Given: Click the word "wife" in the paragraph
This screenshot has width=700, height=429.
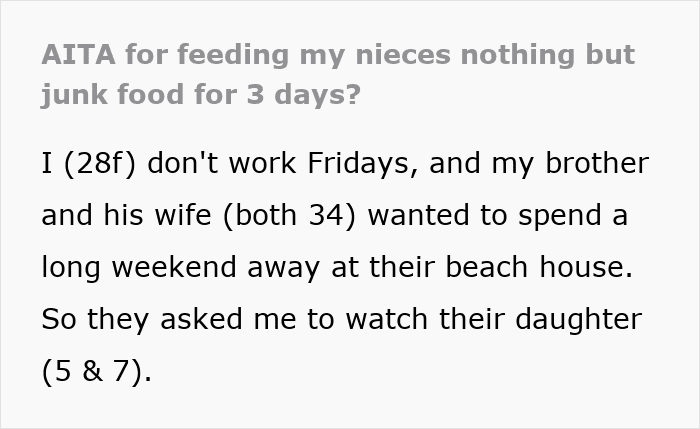Looking at the screenshot, I should [x=183, y=215].
